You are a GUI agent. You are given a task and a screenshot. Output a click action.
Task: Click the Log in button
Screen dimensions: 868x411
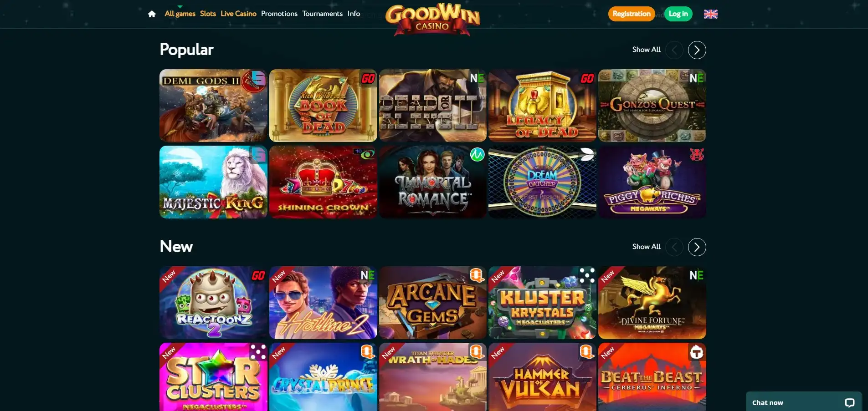coord(678,14)
